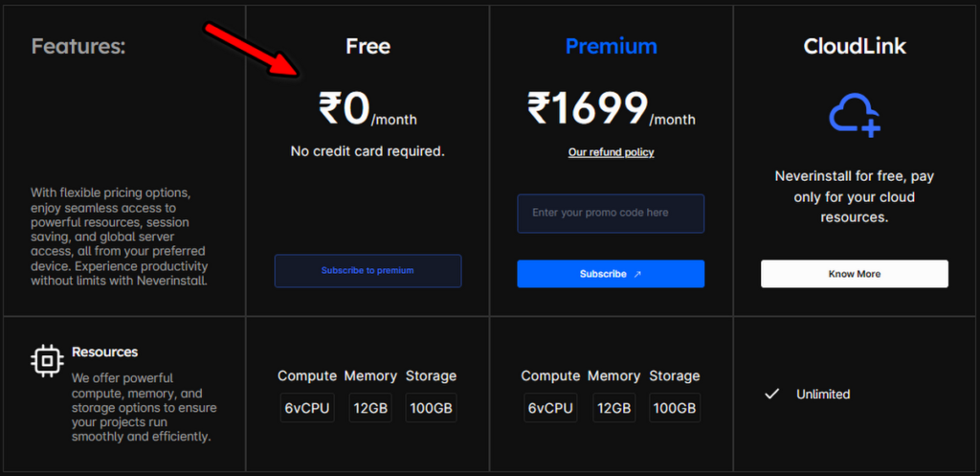Click the Resources section title
The image size is (980, 476).
coord(105,351)
